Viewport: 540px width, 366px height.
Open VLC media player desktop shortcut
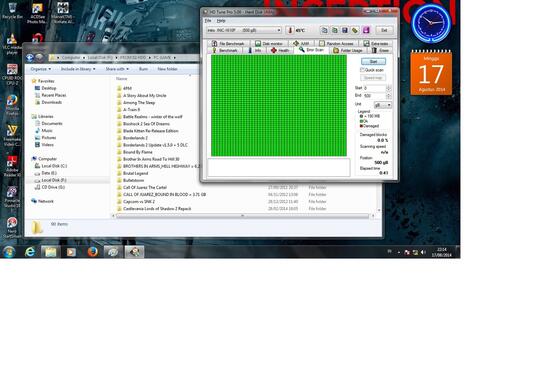point(12,45)
